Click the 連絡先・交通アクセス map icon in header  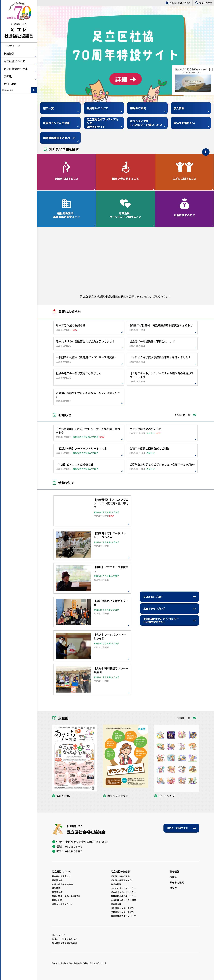click(167, 3)
